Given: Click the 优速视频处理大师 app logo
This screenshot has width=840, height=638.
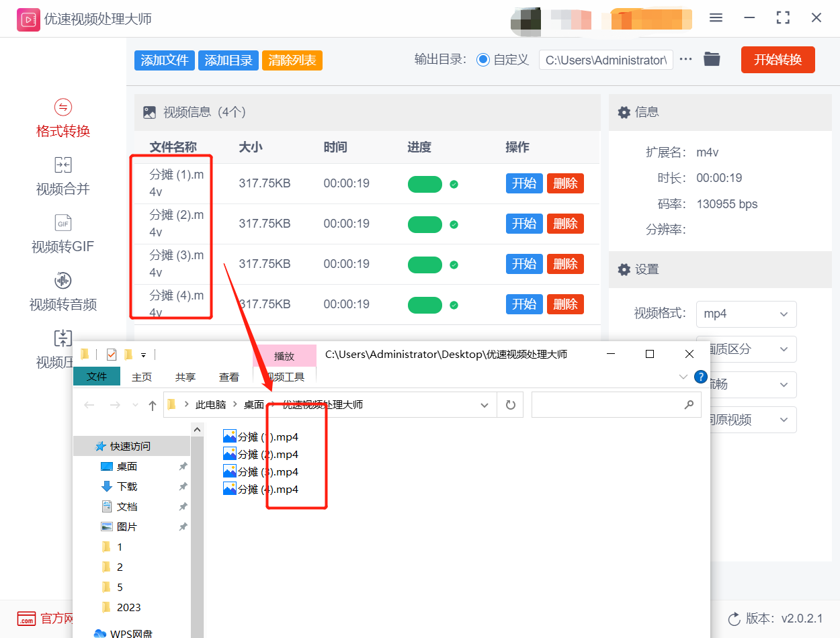Looking at the screenshot, I should click(x=28, y=19).
